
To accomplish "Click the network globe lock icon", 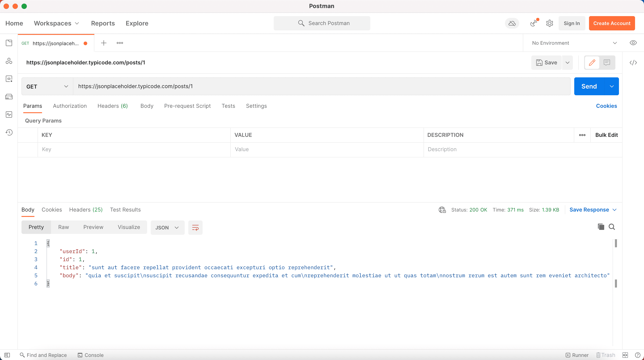I will tap(442, 210).
